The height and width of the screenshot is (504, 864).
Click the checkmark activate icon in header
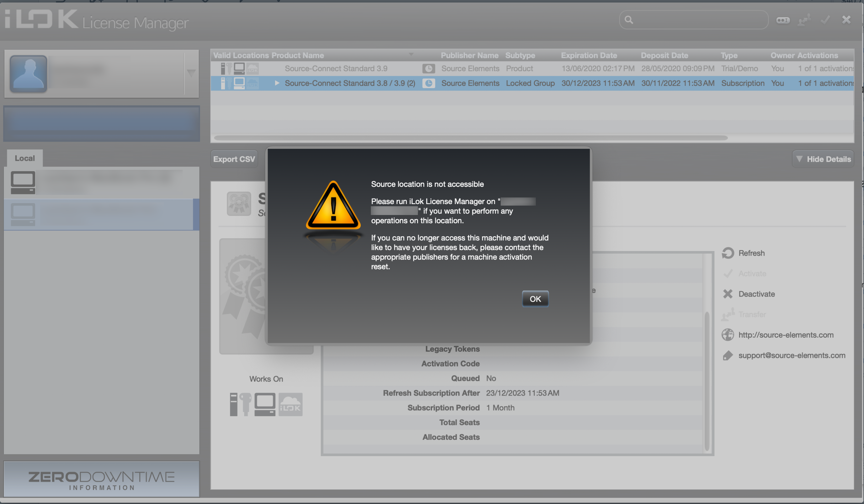825,20
